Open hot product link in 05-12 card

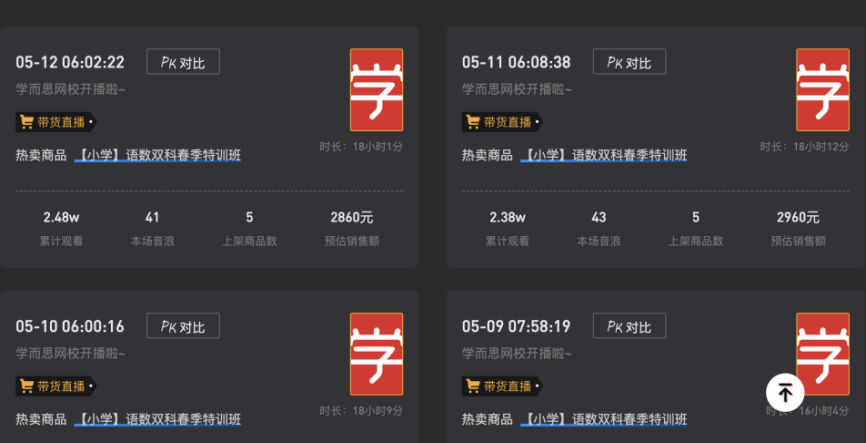(157, 155)
